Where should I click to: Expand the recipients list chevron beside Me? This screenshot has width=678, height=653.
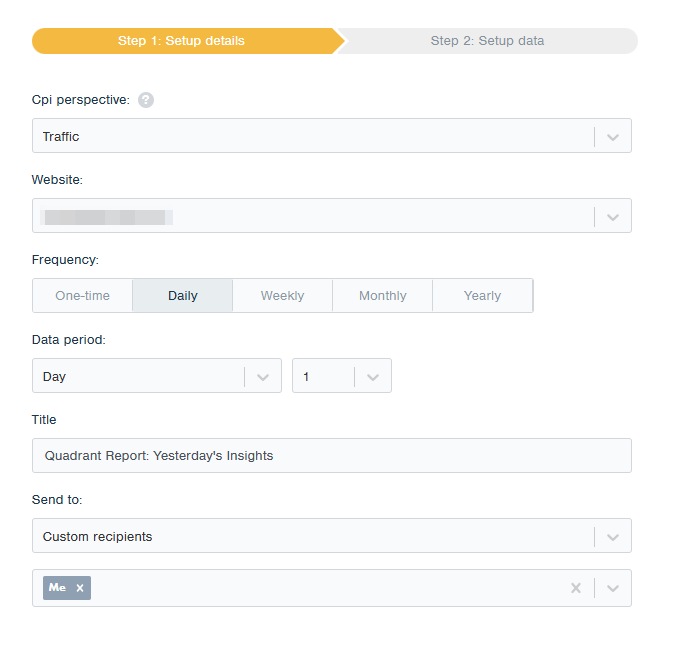click(613, 588)
